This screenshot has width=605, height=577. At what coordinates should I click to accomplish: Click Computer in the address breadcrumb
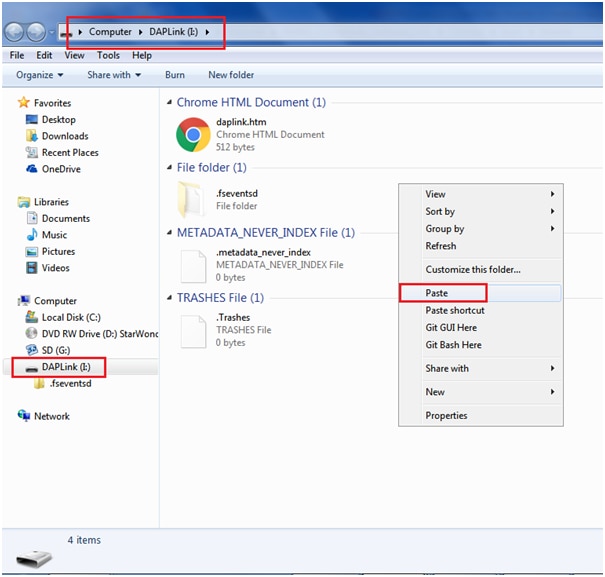110,32
